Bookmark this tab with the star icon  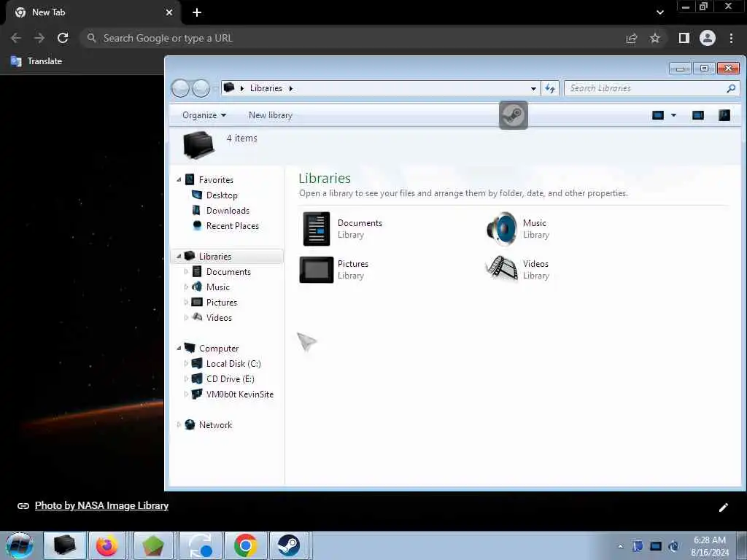click(x=655, y=38)
